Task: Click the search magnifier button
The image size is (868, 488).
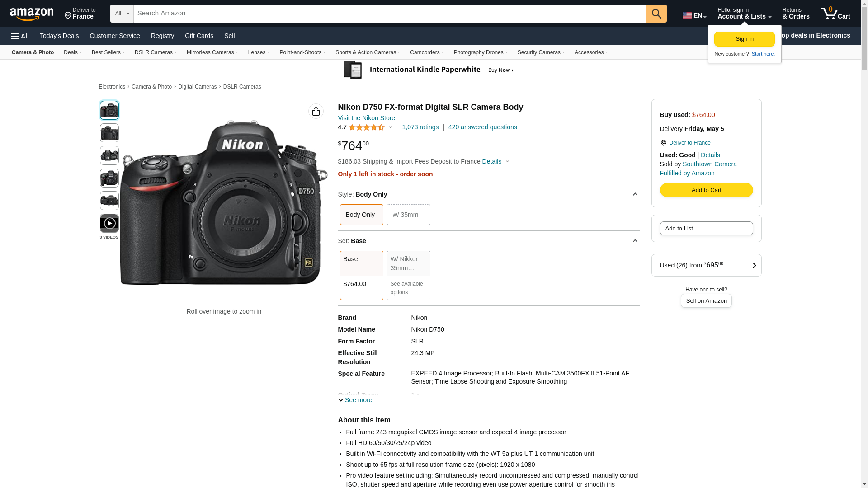Action: (656, 14)
